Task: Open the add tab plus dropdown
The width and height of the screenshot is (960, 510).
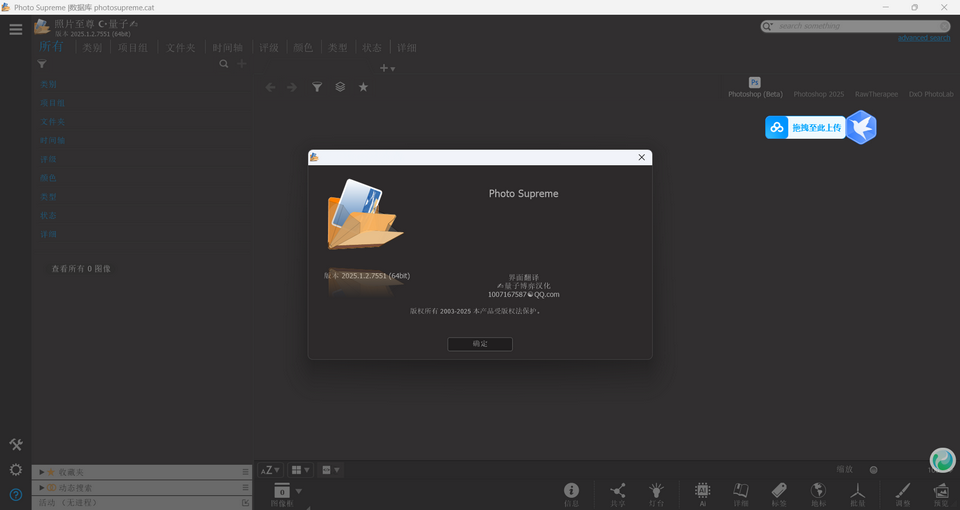Action: point(387,68)
